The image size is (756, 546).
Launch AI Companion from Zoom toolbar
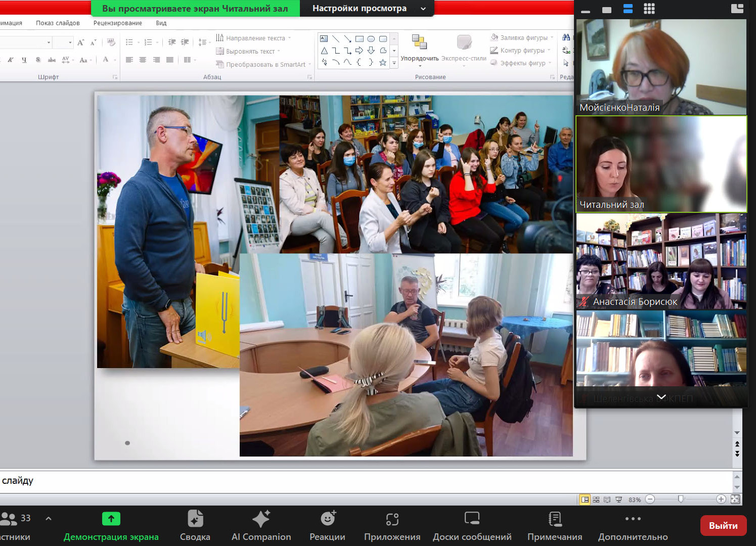click(x=261, y=526)
